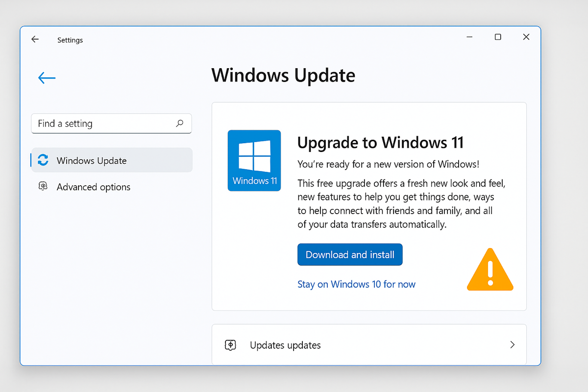Click the Advanced options gear icon

tap(43, 187)
